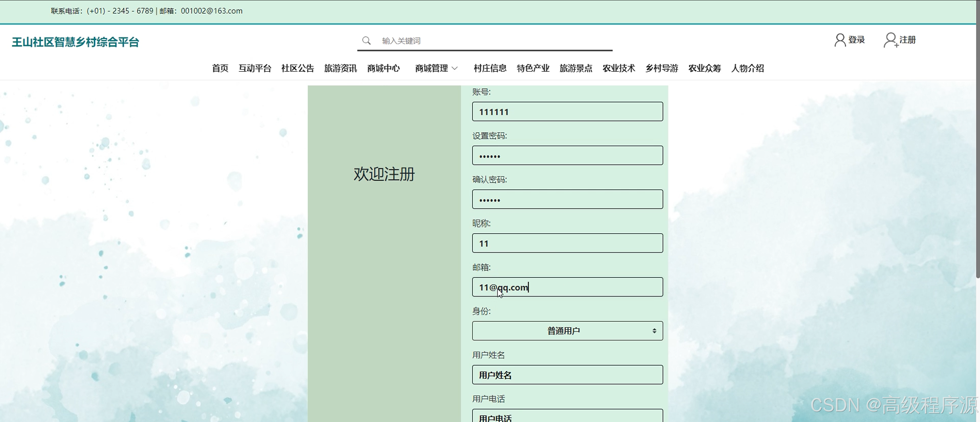Open 商城中心 navigation item
Viewport: 980px width, 422px height.
[x=384, y=68]
